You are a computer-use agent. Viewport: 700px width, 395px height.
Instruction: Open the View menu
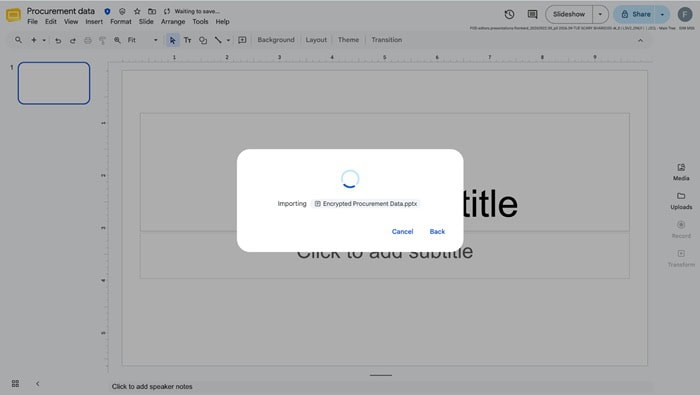coord(71,21)
